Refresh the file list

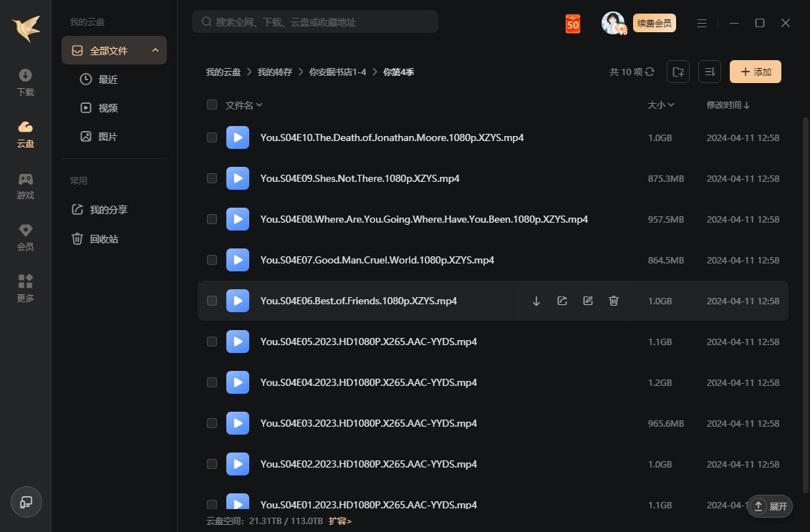[650, 72]
